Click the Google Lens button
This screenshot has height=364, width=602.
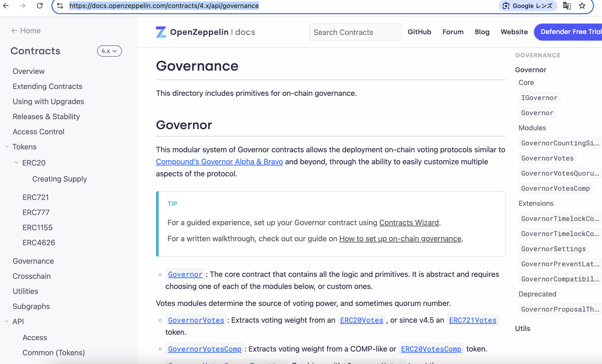click(x=528, y=6)
